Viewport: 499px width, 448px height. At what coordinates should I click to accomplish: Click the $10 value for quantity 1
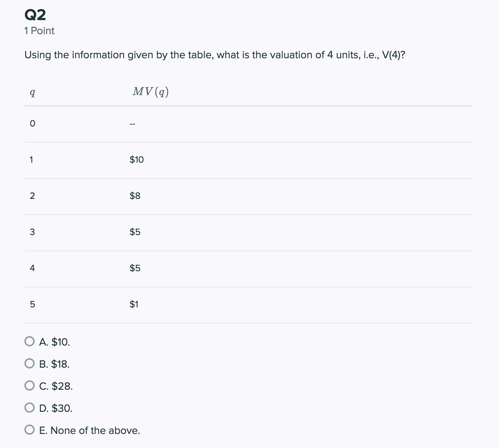click(x=136, y=159)
